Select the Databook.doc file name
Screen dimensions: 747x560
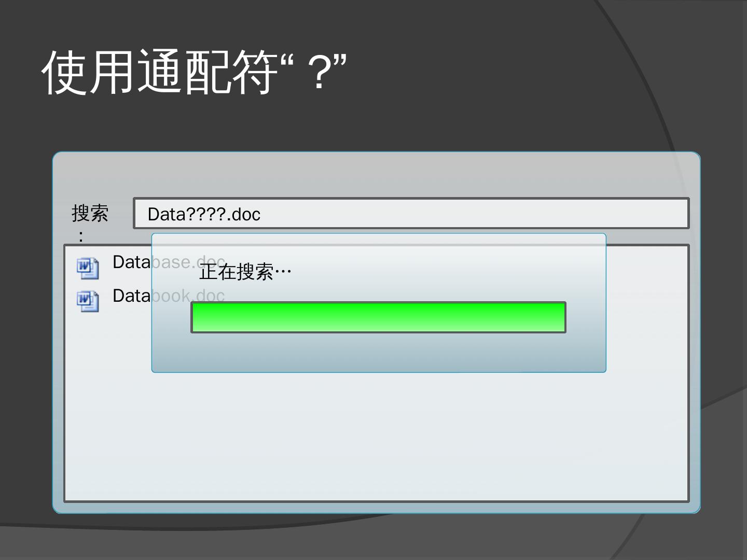pyautogui.click(x=169, y=296)
